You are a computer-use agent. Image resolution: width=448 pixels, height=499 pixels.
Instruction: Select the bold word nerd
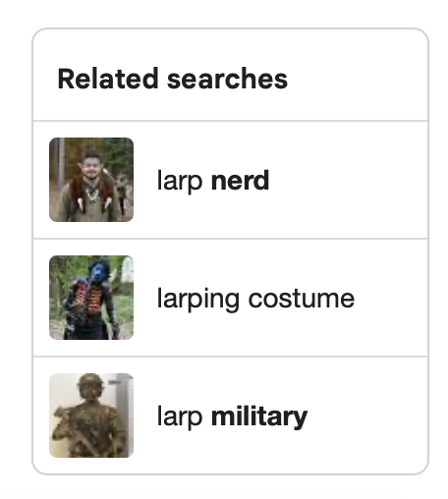(x=241, y=180)
